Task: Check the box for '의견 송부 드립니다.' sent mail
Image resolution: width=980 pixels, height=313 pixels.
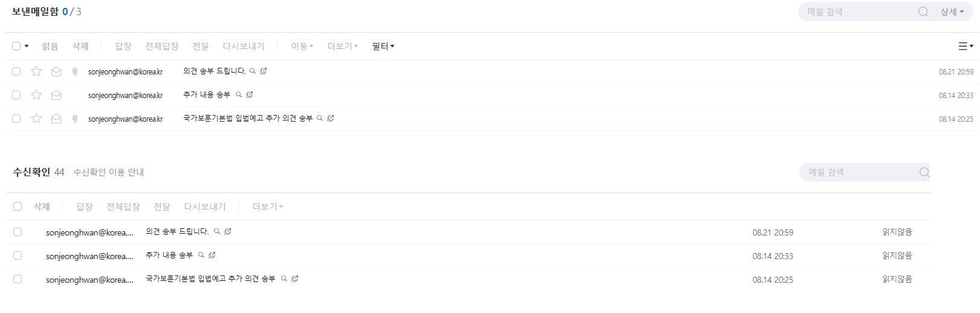Action: point(16,71)
